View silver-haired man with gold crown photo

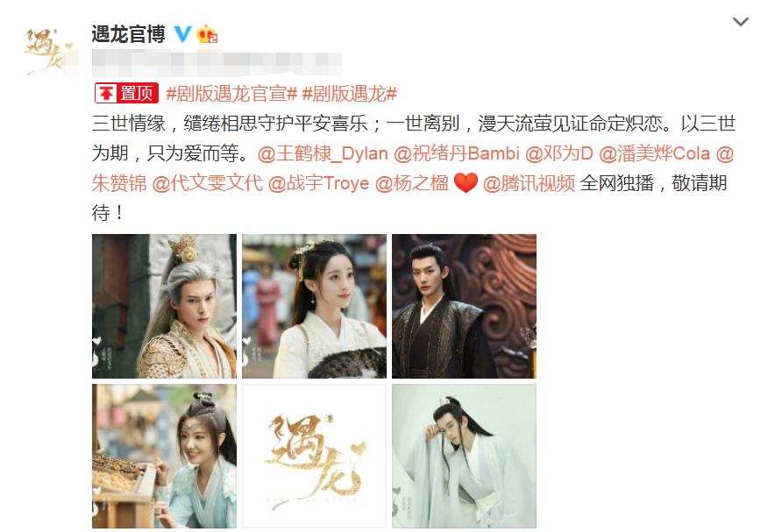coord(164,306)
